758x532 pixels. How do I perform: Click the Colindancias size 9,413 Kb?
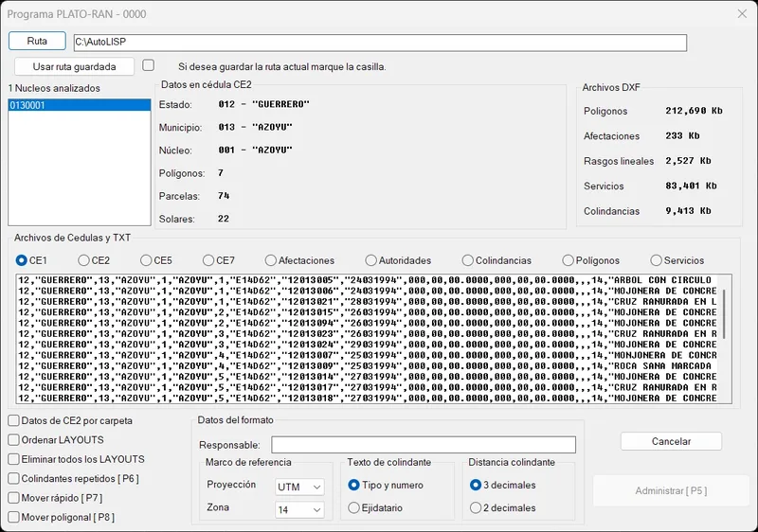[x=688, y=211]
